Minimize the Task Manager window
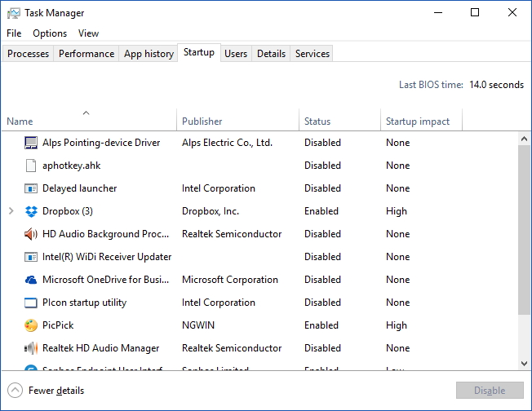This screenshot has height=411, width=532. [438, 13]
